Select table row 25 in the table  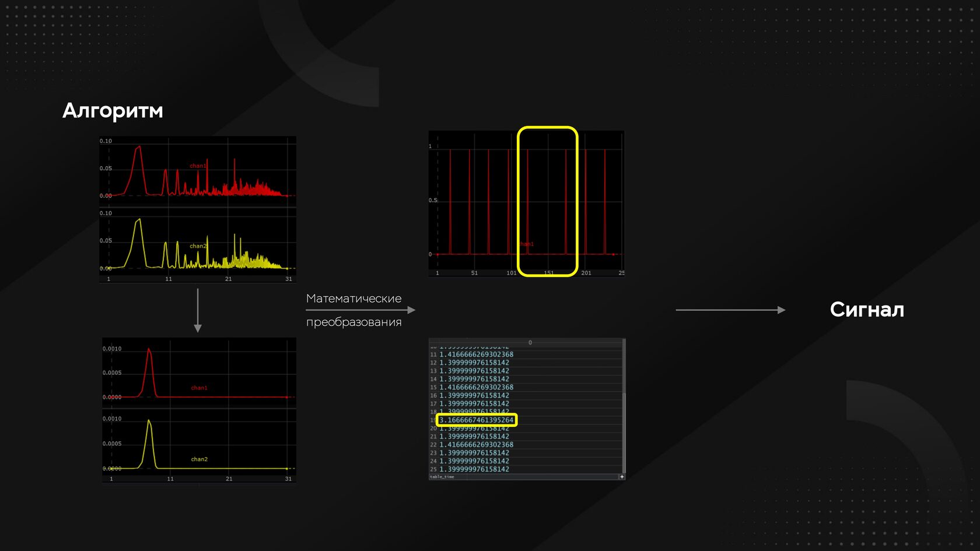pyautogui.click(x=474, y=469)
